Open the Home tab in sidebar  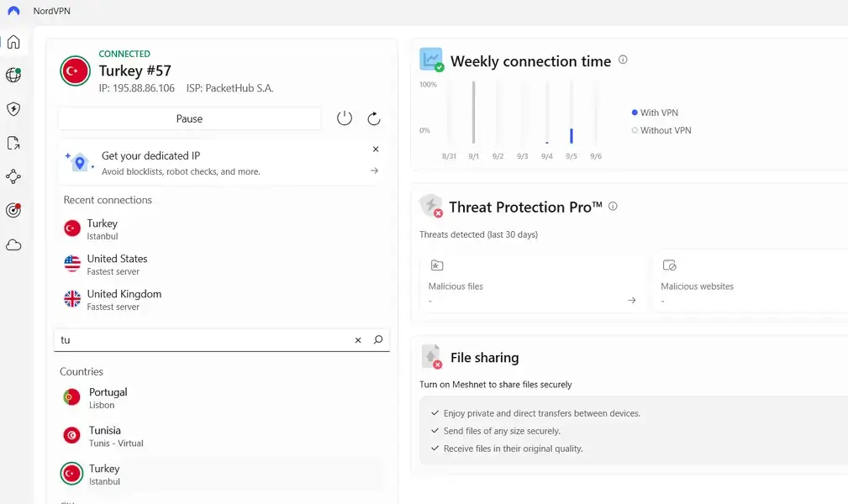pyautogui.click(x=13, y=42)
